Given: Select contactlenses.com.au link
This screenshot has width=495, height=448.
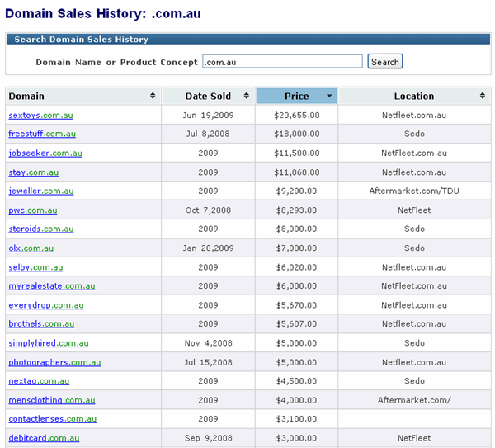Looking at the screenshot, I should point(52,419).
